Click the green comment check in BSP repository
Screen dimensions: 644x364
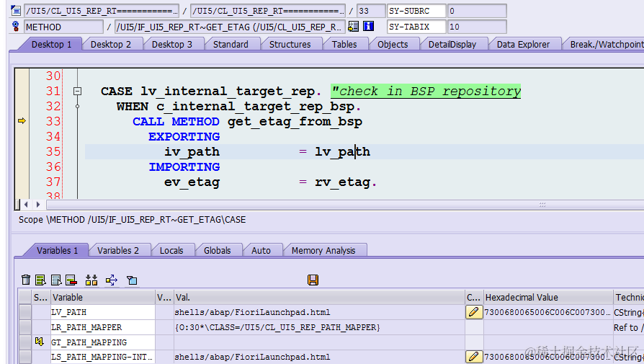coord(426,91)
